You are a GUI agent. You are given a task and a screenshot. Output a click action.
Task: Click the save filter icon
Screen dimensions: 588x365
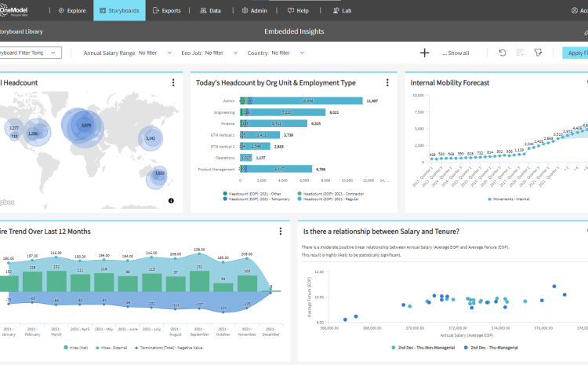(x=520, y=53)
